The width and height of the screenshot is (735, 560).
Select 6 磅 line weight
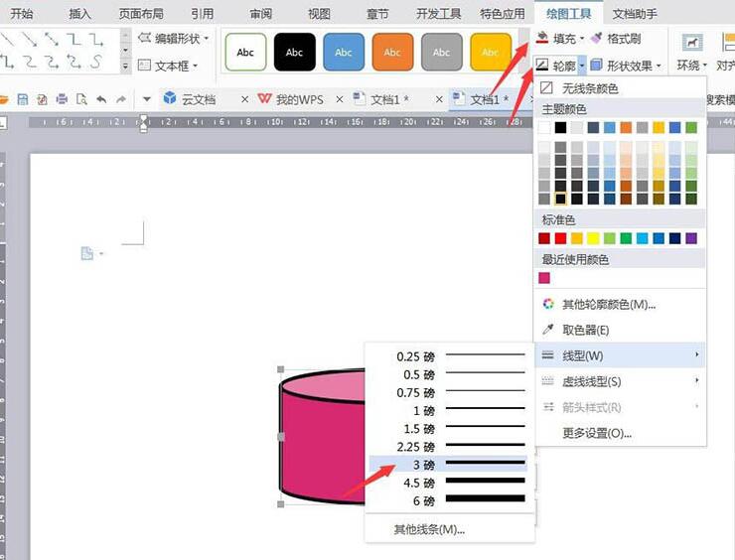[449, 500]
